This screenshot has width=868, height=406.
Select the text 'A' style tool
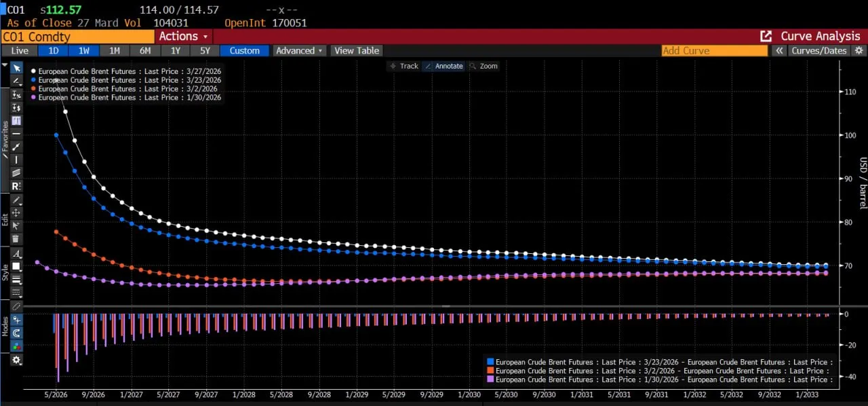[16, 253]
